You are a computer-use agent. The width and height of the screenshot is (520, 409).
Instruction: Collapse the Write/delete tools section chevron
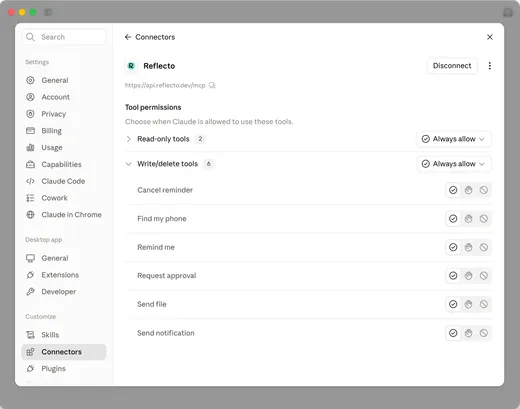point(129,164)
